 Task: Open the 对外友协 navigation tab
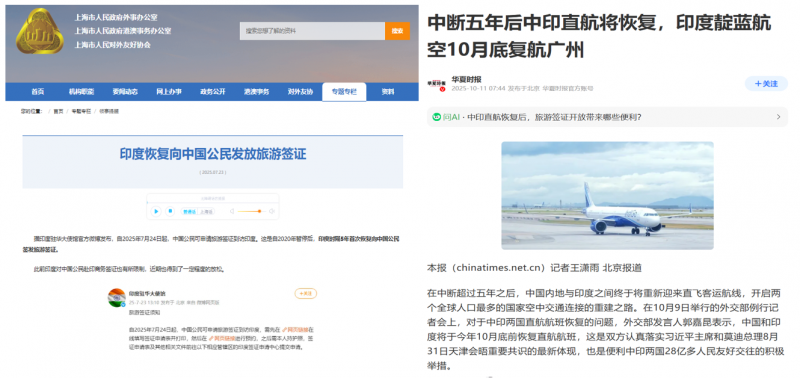coord(301,92)
